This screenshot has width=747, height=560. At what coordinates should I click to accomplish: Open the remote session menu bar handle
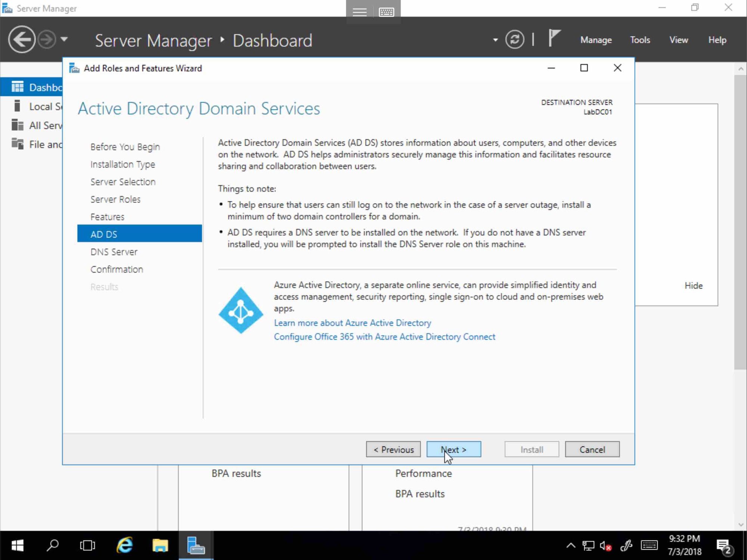pyautogui.click(x=359, y=12)
